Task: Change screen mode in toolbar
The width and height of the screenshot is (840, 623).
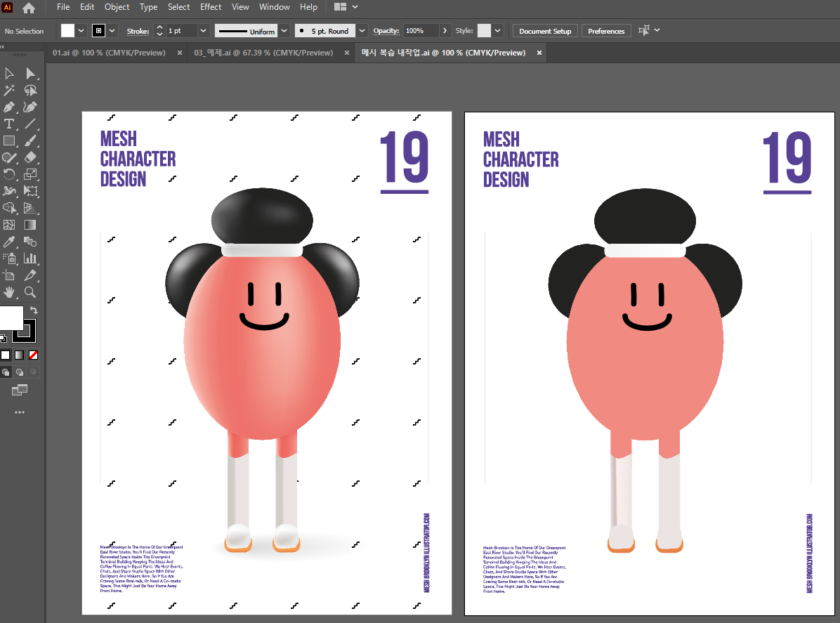Action: pyautogui.click(x=20, y=390)
